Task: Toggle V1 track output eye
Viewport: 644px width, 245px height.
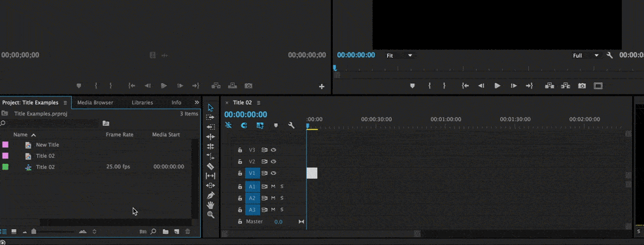Action: click(273, 173)
